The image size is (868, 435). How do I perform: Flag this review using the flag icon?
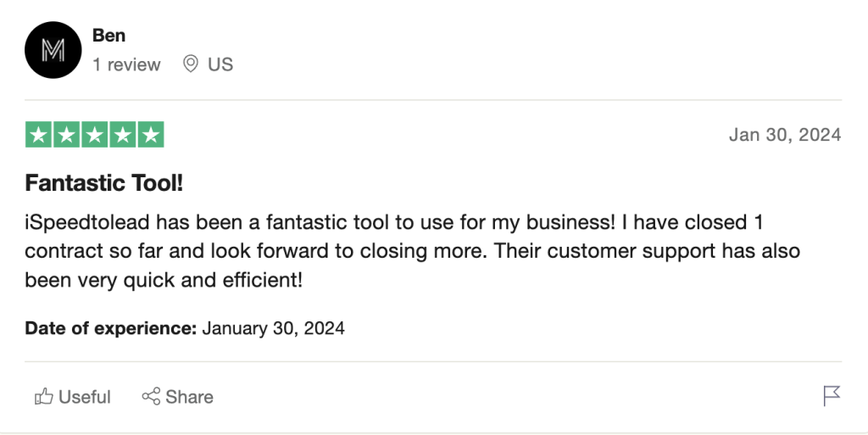click(x=832, y=396)
